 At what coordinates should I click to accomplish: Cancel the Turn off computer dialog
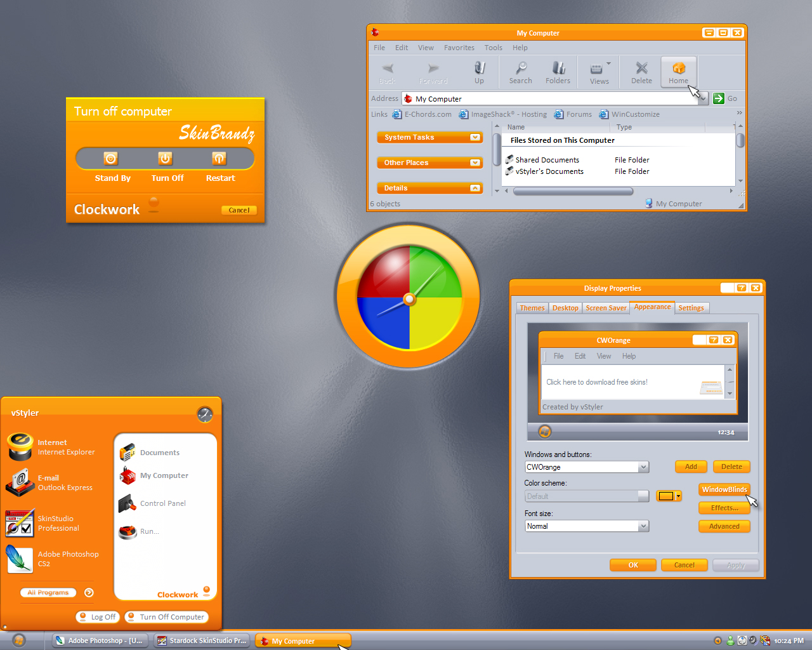pyautogui.click(x=239, y=210)
